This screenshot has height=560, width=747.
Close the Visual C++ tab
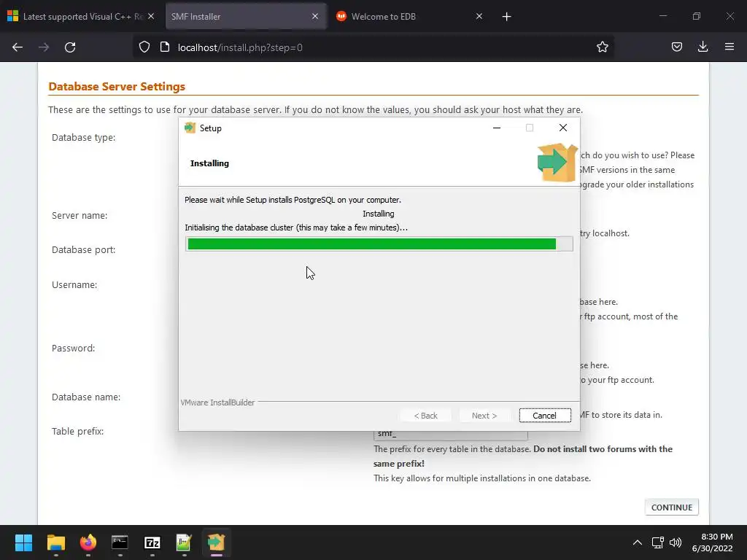pyautogui.click(x=151, y=16)
